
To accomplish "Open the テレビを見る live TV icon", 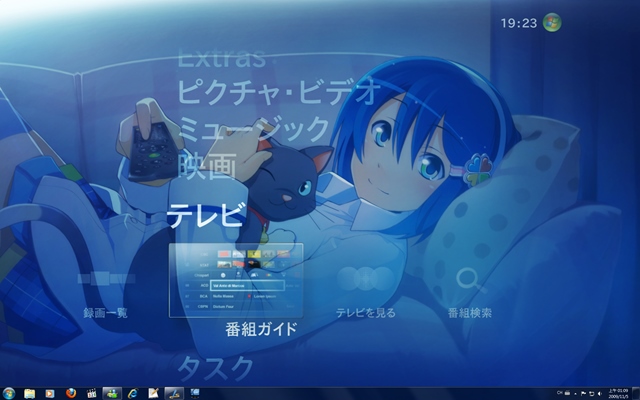I will (x=365, y=278).
